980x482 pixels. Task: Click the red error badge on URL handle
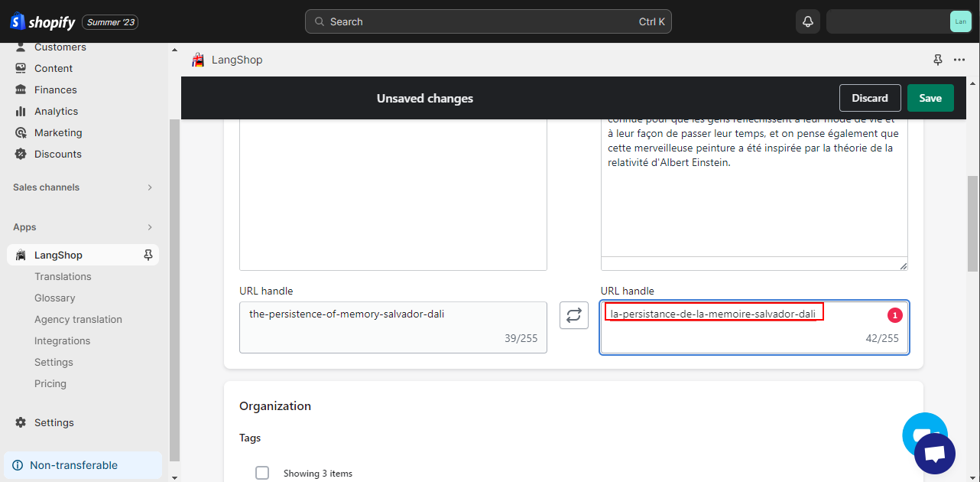(895, 314)
